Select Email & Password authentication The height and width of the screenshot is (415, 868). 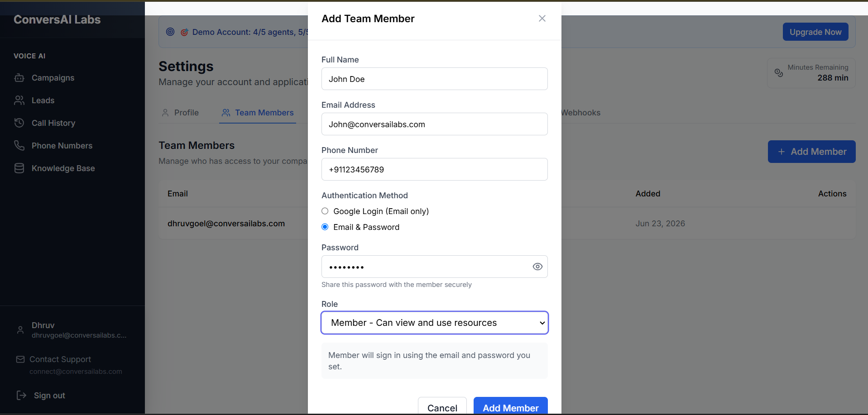[325, 227]
